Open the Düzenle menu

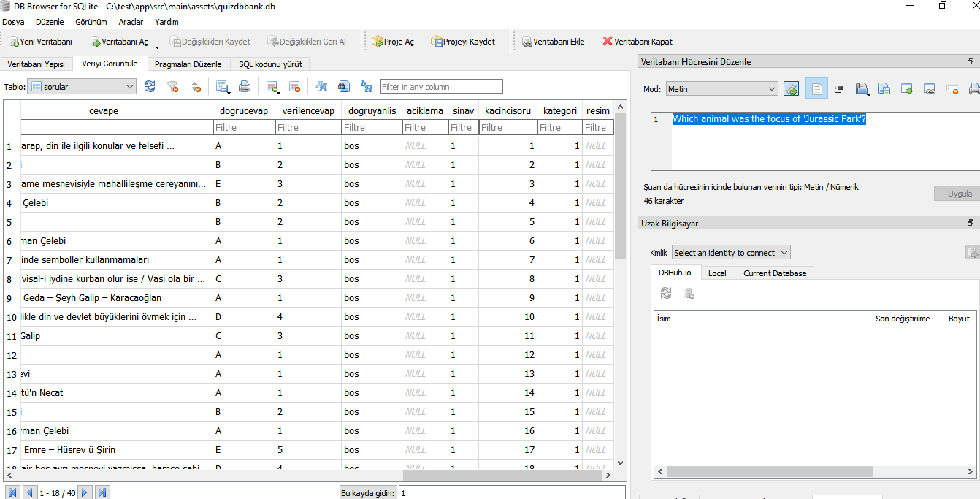[48, 22]
